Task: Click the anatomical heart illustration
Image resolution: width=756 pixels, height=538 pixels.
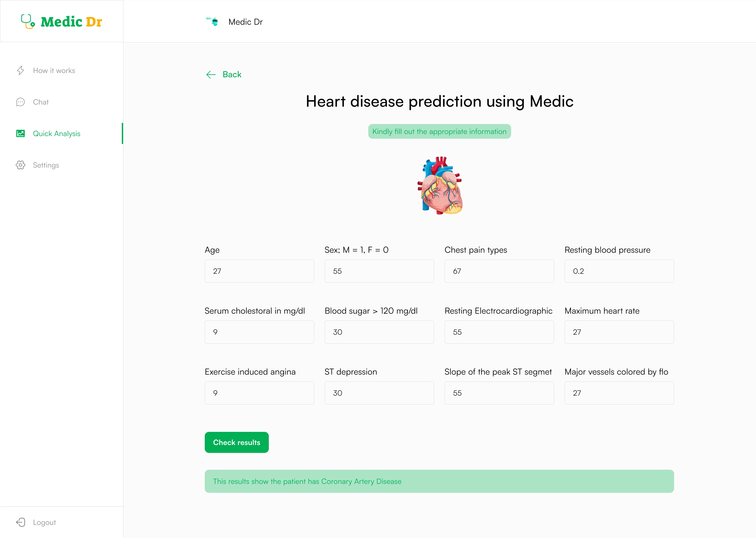Action: pyautogui.click(x=440, y=185)
